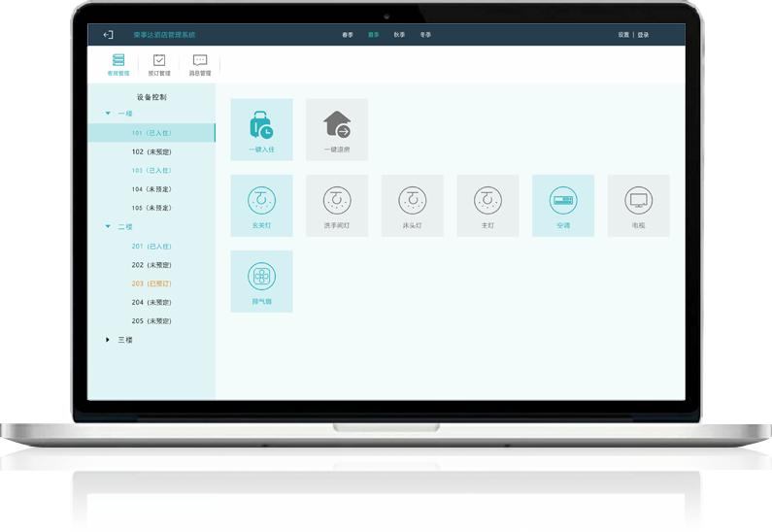772x532 pixels.
Task: Expand the 三楼 third floor tree
Action: [x=108, y=340]
